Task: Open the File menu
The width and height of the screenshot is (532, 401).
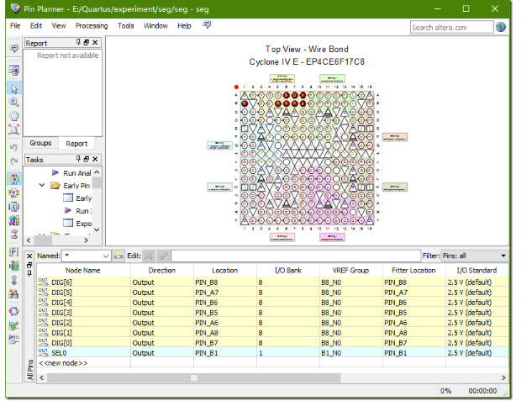Action: (x=15, y=26)
